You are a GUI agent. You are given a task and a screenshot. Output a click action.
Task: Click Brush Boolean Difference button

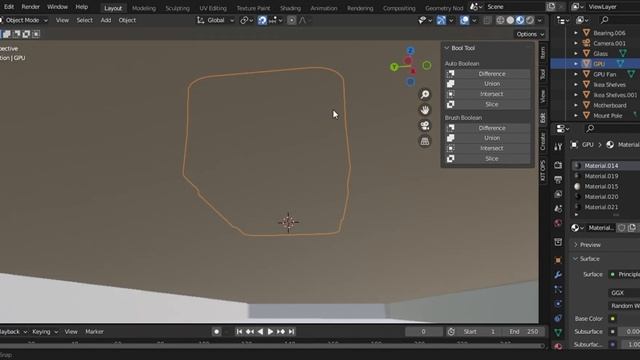pyautogui.click(x=488, y=128)
